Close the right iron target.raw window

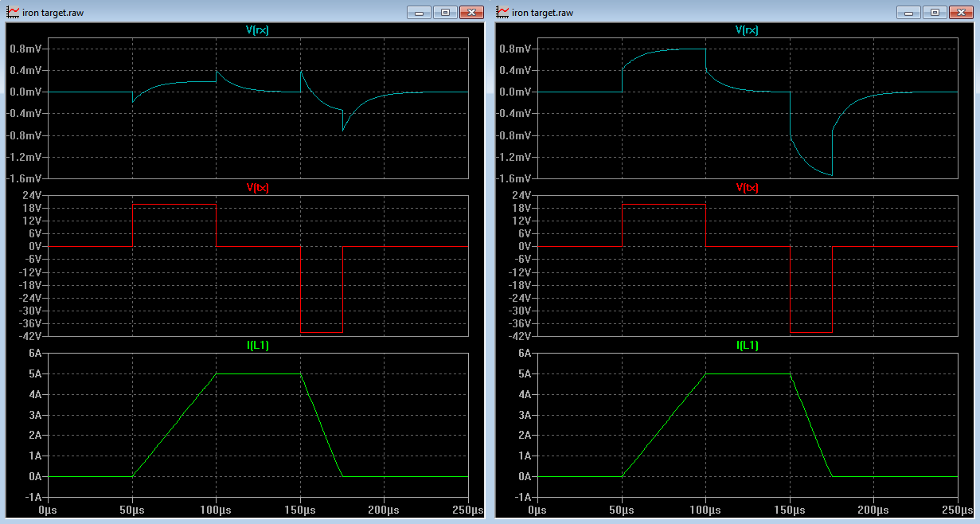[961, 12]
